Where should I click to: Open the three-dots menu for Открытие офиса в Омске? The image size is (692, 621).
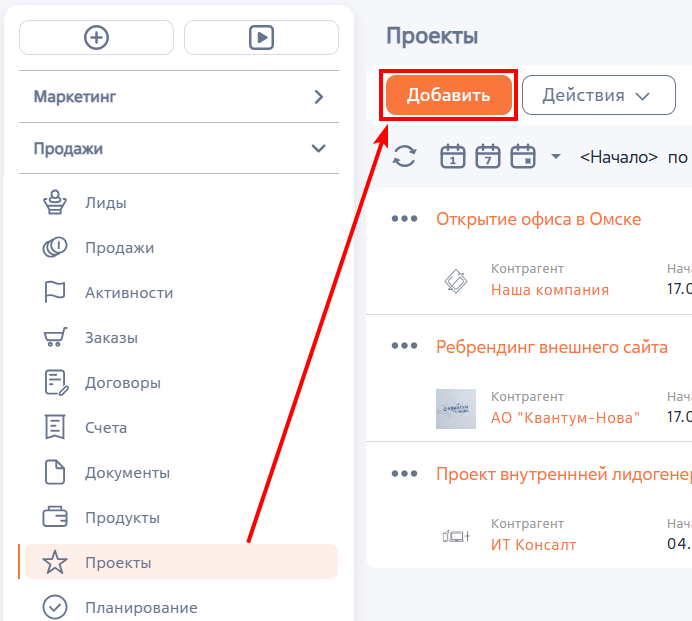coord(404,218)
